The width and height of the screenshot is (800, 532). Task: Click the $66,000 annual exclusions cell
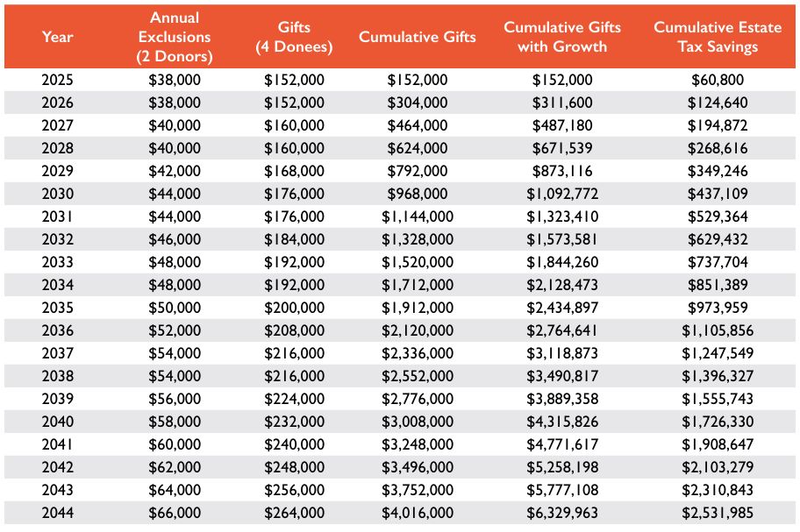[175, 514]
